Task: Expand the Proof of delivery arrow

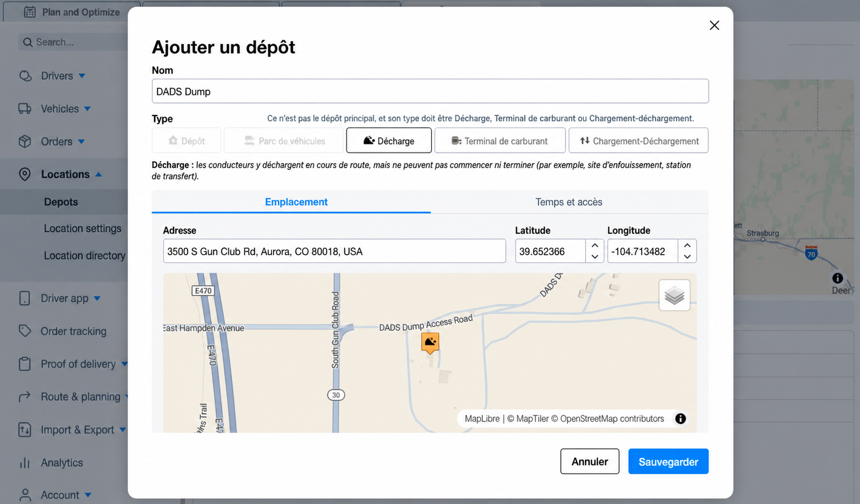Action: click(x=124, y=364)
